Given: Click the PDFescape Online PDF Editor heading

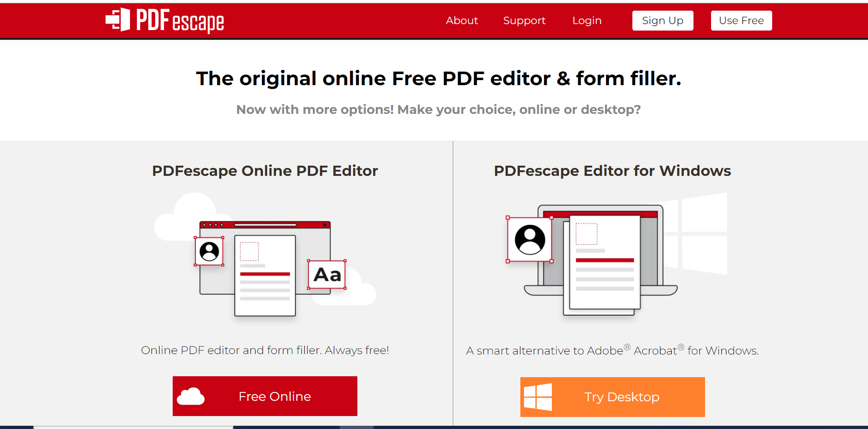Looking at the screenshot, I should pyautogui.click(x=265, y=171).
